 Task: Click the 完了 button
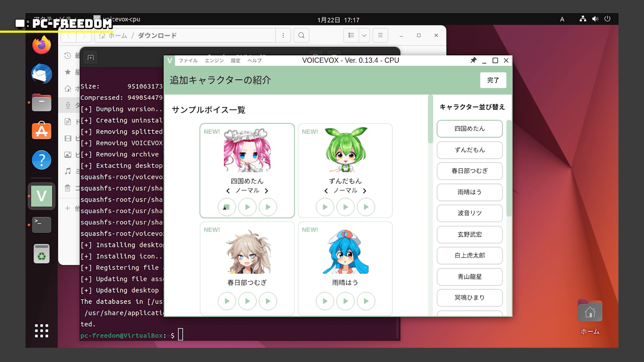(493, 80)
